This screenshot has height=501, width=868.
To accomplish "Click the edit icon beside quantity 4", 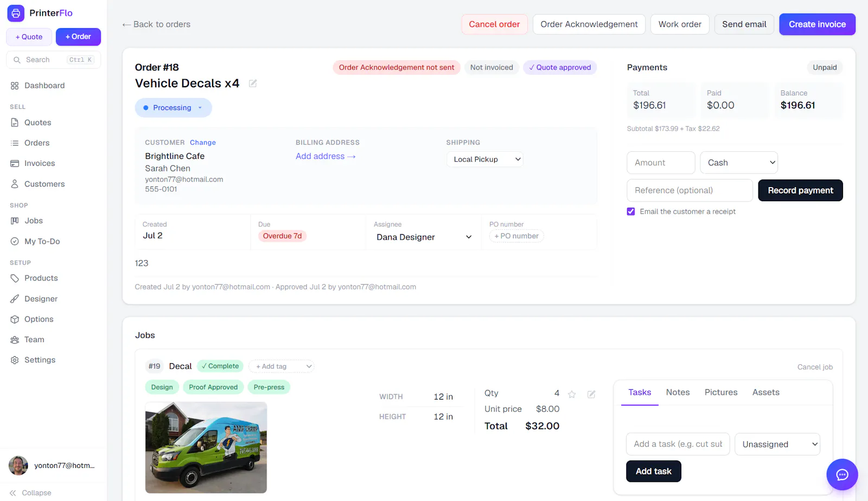I will coord(591,394).
